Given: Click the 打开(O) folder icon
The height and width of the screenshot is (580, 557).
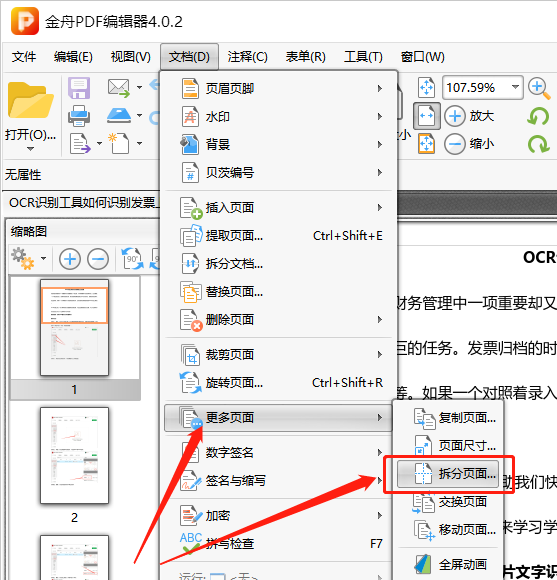Looking at the screenshot, I should pyautogui.click(x=30, y=101).
